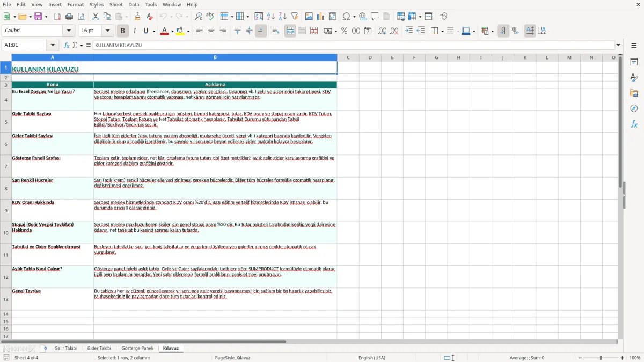Open the Special Character dropdown arrow
This screenshot has height=362, width=644.
click(x=354, y=17)
